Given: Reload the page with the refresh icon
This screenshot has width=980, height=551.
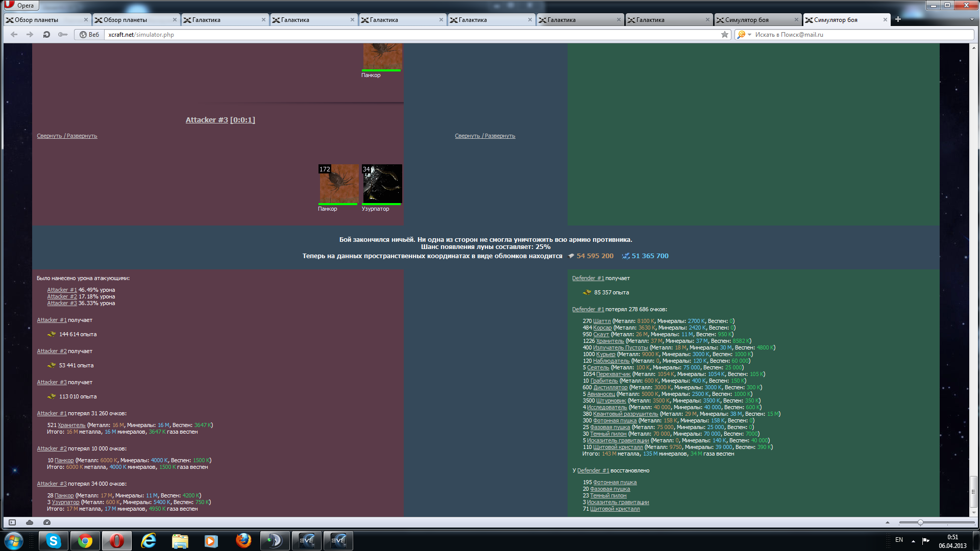Looking at the screenshot, I should coord(46,35).
